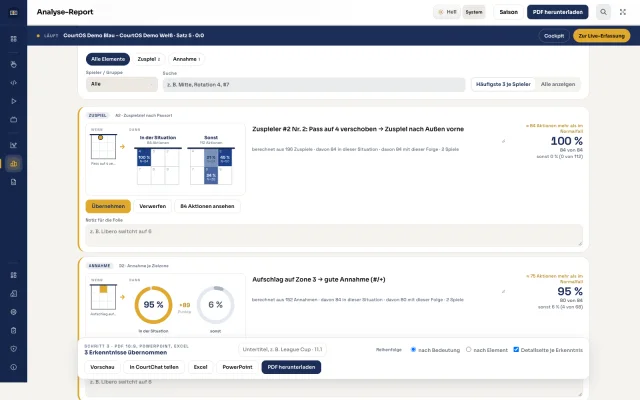Click the ANNAHME tag badge
The height and width of the screenshot is (400, 640).
pyautogui.click(x=100, y=266)
